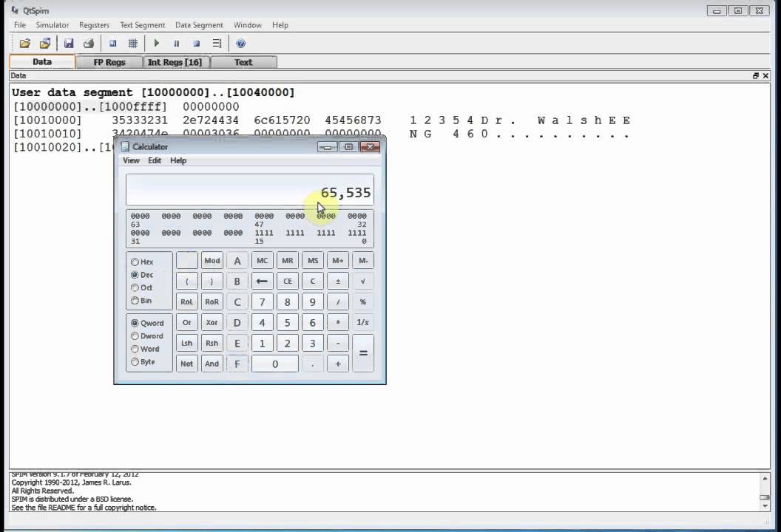Image resolution: width=781 pixels, height=532 pixels.
Task: Open the Calculator Help menu
Action: (178, 160)
